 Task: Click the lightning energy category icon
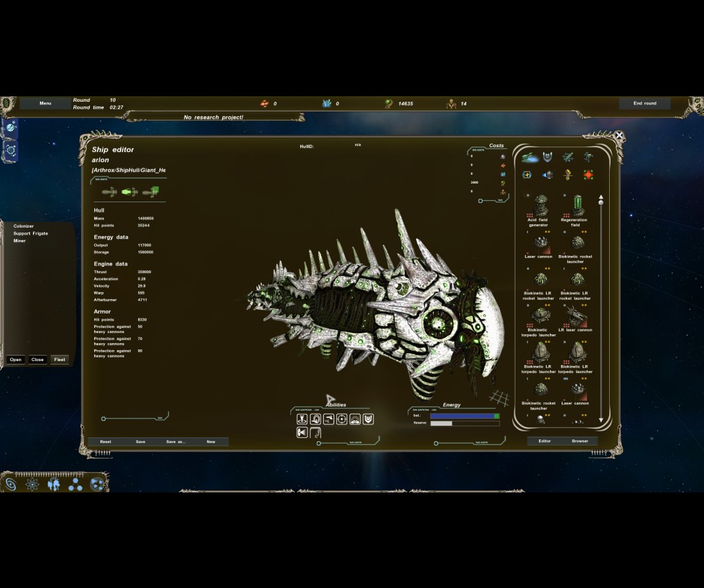(527, 175)
